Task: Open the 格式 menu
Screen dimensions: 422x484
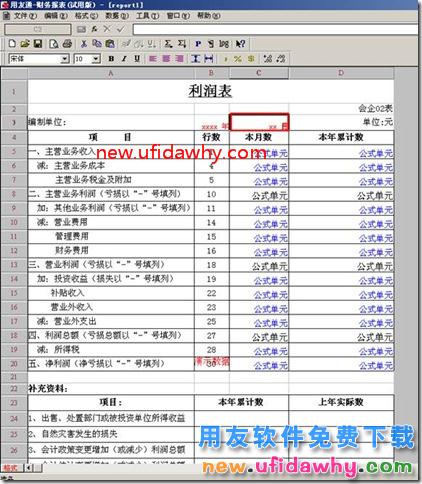Action: pos(86,16)
